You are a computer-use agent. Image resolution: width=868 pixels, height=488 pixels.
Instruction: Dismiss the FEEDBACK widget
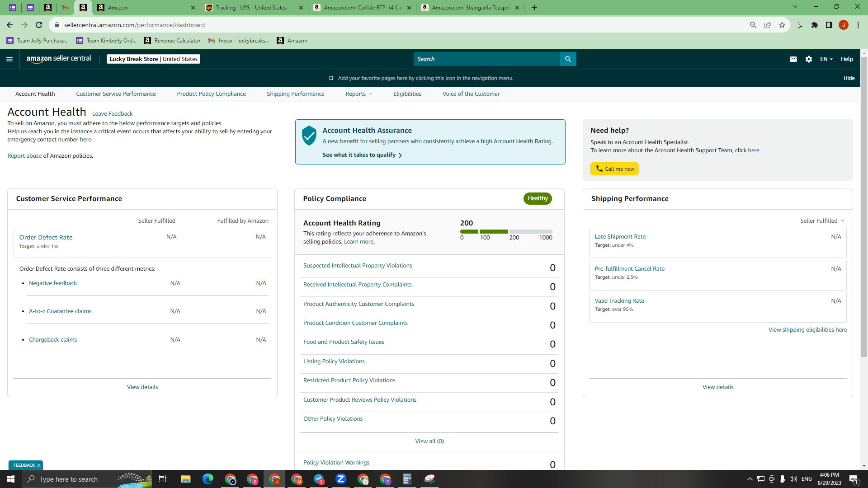(39, 465)
